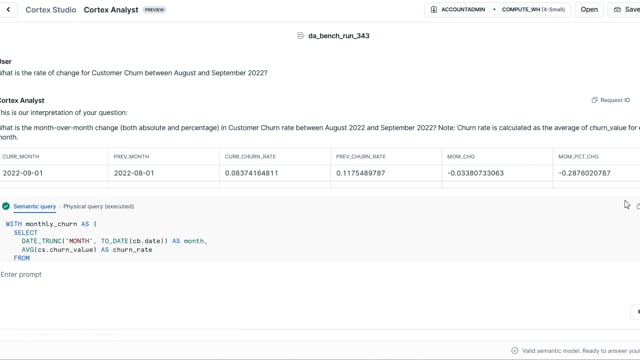Open the ACCOUNTADMIN role selector
This screenshot has height=360, width=640.
pos(458,9)
